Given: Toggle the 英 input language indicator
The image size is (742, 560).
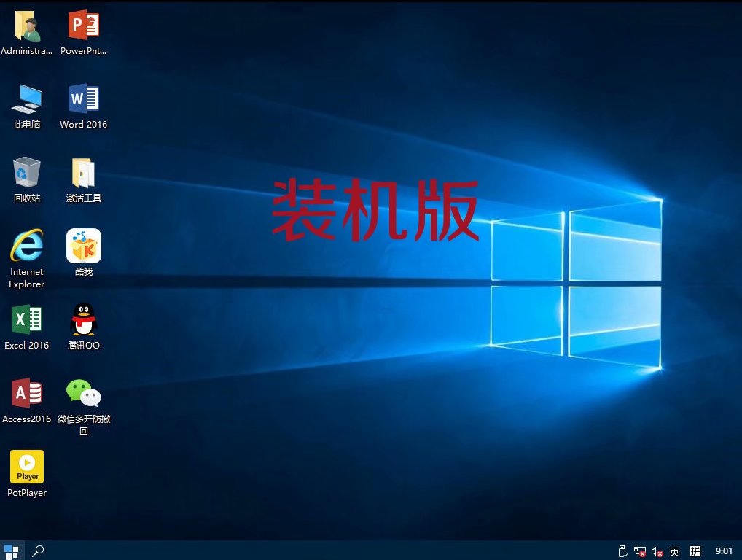Looking at the screenshot, I should (x=675, y=551).
